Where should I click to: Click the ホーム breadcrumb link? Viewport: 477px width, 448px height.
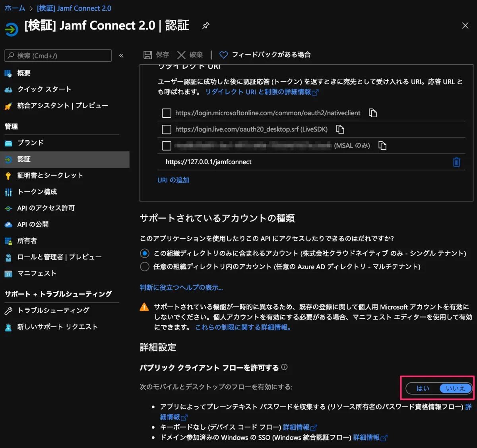click(15, 8)
